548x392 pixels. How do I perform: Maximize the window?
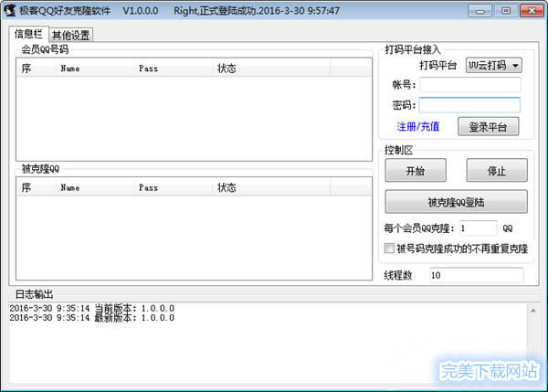point(506,11)
